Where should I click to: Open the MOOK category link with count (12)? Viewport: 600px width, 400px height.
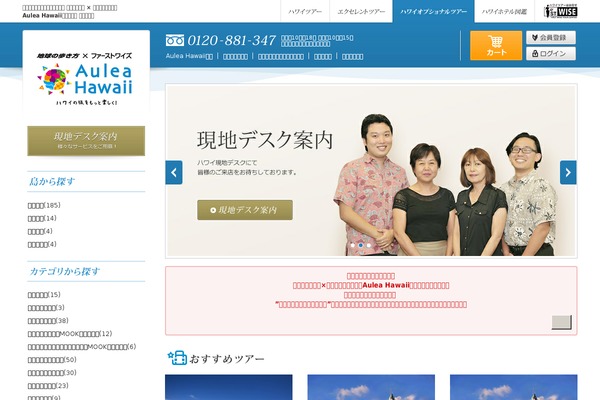coord(70,333)
